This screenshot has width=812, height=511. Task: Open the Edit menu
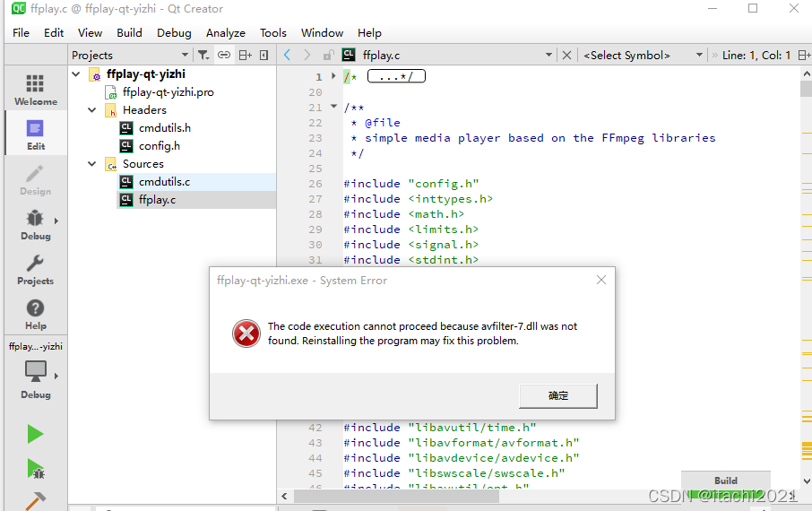coord(54,32)
